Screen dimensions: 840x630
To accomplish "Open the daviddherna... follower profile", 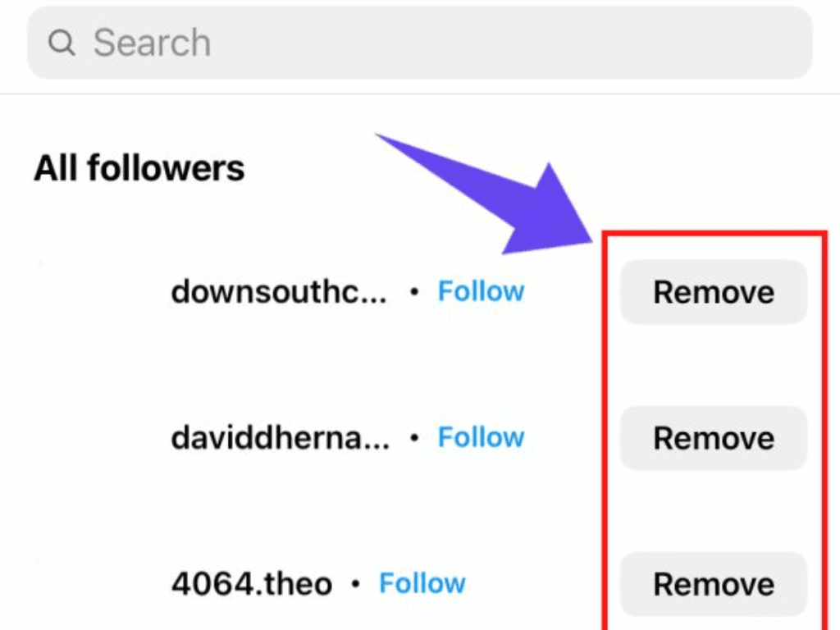I will (x=280, y=438).
